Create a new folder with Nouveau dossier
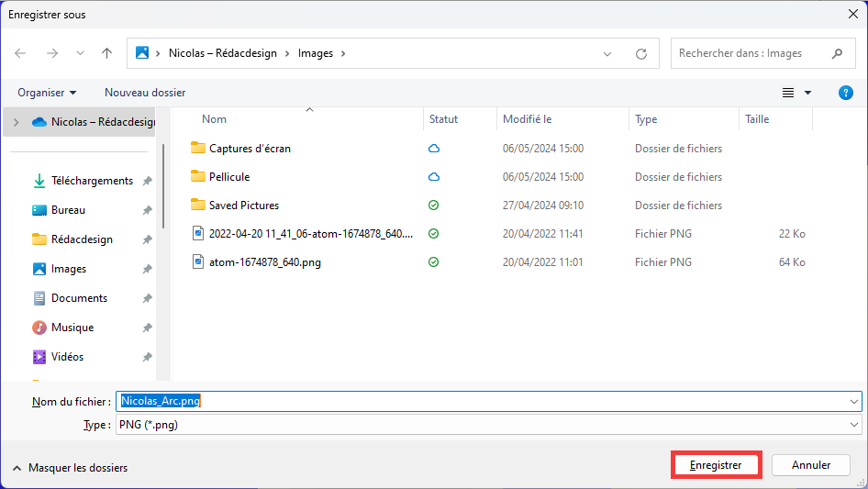 145,93
